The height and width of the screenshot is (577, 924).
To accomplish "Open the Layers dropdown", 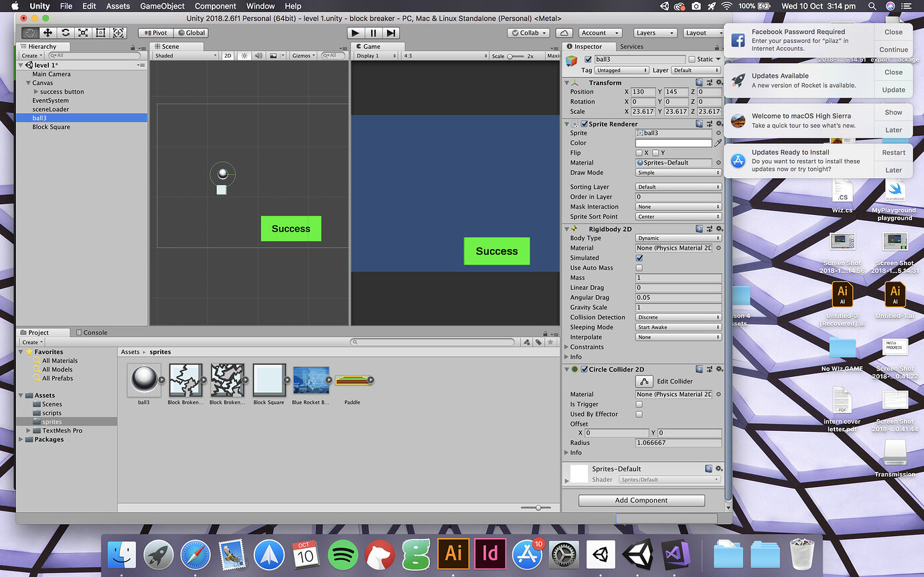I will [655, 33].
